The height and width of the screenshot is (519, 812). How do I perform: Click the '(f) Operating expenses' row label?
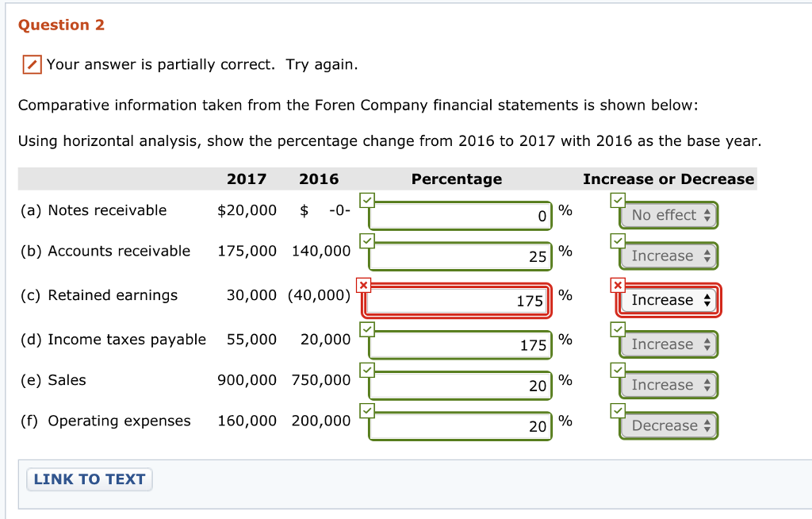coord(105,421)
